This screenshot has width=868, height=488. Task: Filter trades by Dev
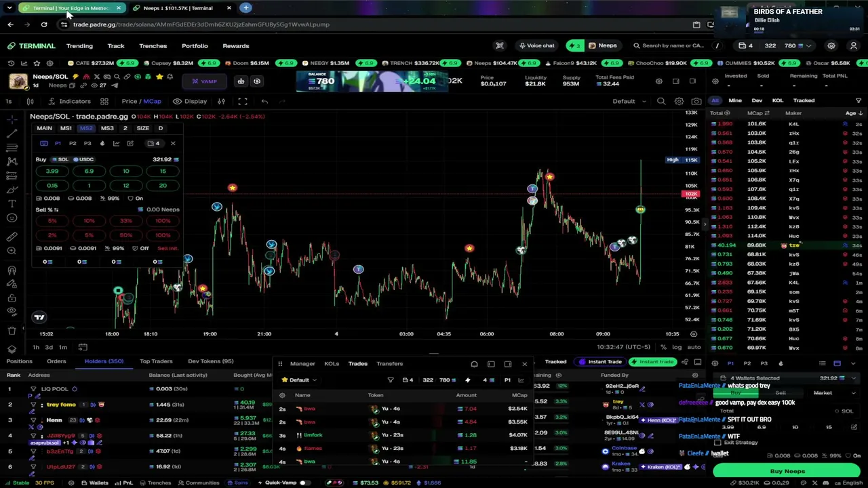pyautogui.click(x=757, y=100)
